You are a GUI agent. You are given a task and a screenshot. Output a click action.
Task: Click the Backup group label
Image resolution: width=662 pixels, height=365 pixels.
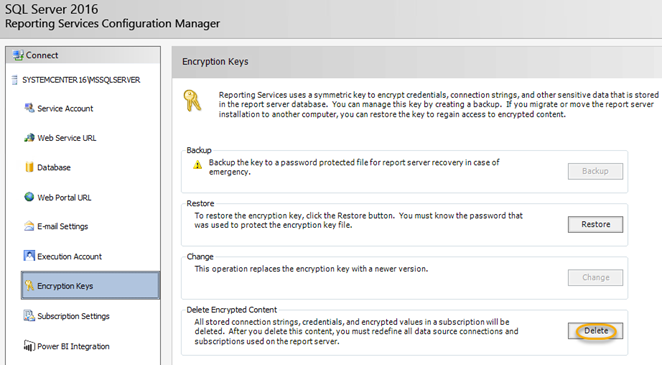(199, 150)
